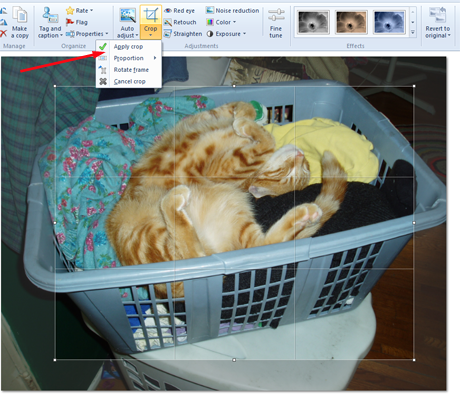Click the top-right crop corner handle

tap(414, 86)
